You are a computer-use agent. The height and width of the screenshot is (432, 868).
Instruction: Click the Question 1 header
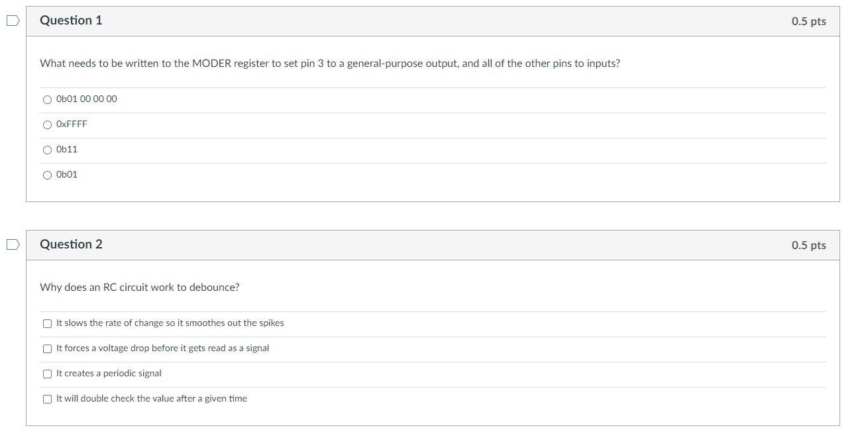[72, 21]
